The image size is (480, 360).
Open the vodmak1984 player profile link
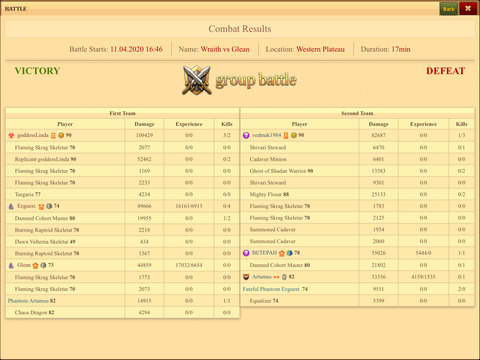coord(267,135)
